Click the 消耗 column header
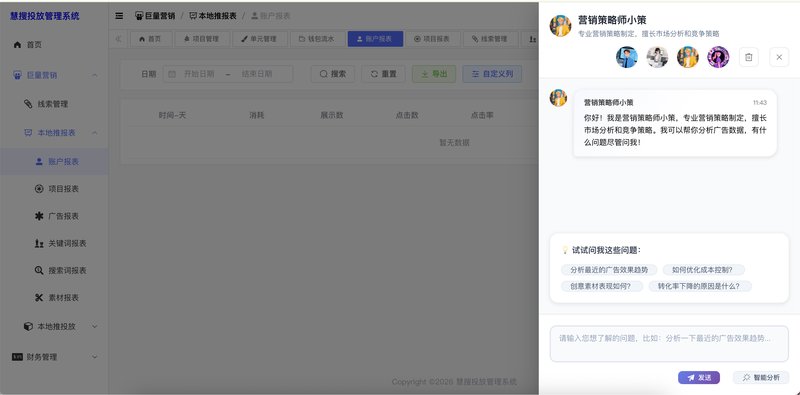The height and width of the screenshot is (395, 800). (x=257, y=115)
